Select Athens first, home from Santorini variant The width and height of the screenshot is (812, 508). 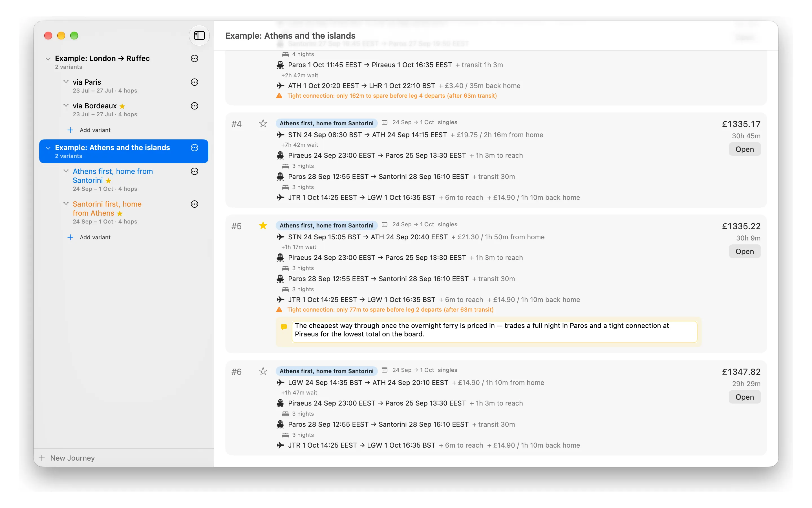pos(124,180)
